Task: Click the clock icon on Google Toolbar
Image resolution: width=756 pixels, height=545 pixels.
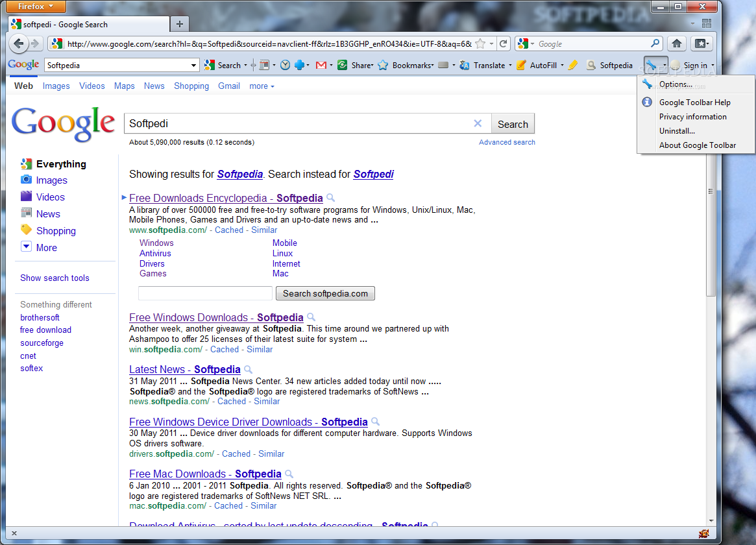Action: [285, 65]
